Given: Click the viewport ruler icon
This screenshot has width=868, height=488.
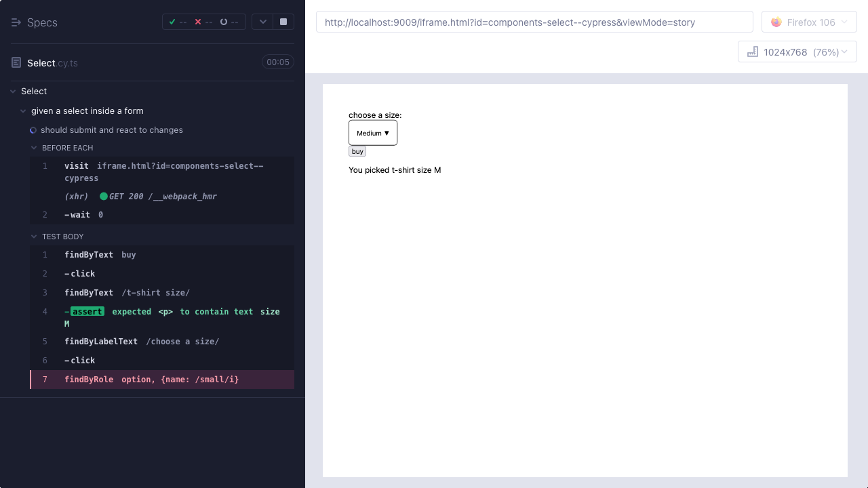Looking at the screenshot, I should tap(753, 51).
